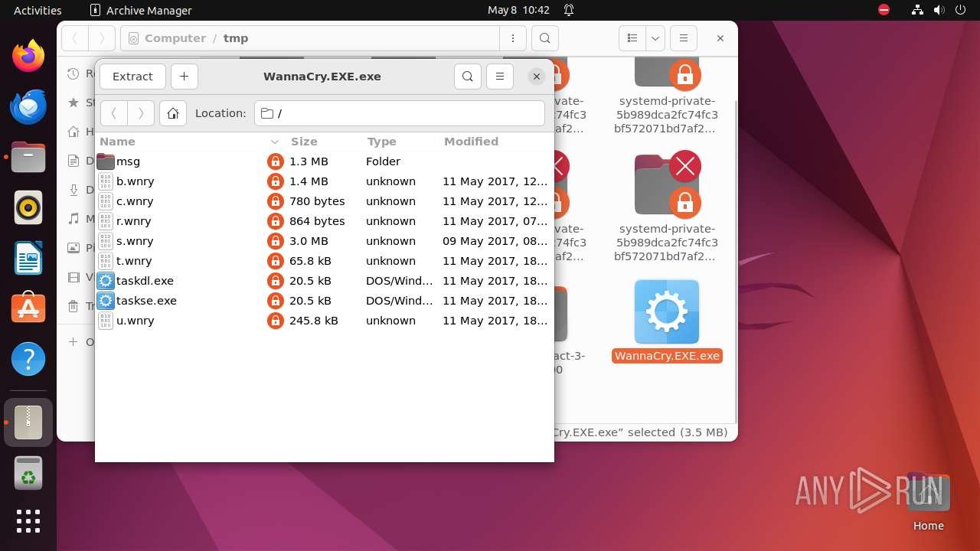Open Home folder desktop icon

(x=928, y=502)
